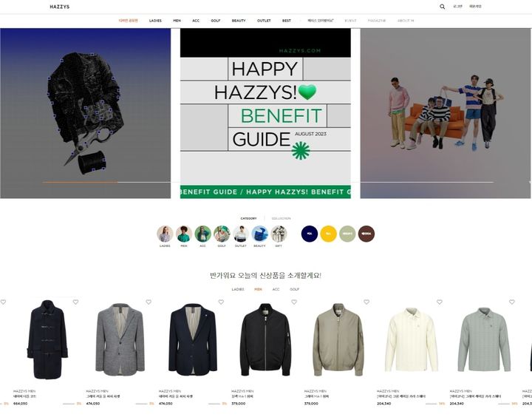This screenshot has height=417, width=532.
Task: Open the GIFT category circle icon
Action: click(279, 234)
